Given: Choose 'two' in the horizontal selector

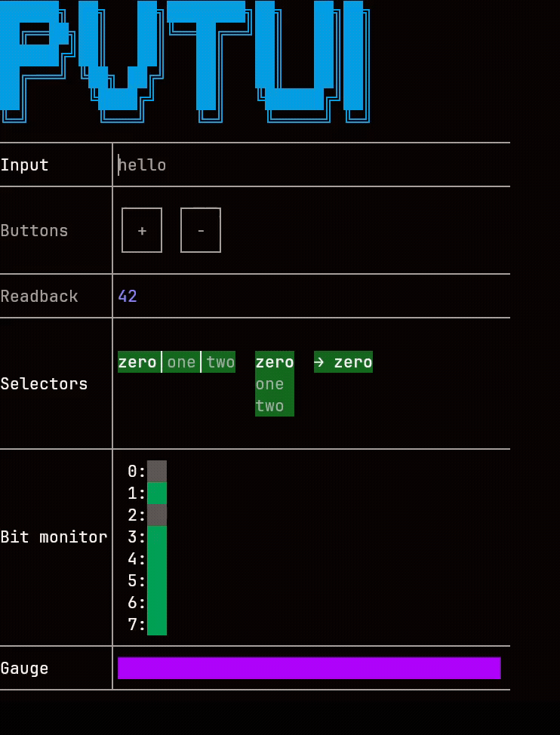Looking at the screenshot, I should [x=220, y=362].
